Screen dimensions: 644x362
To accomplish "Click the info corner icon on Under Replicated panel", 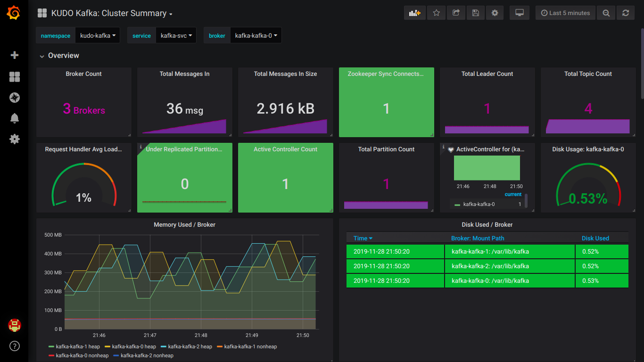I will pos(140,147).
